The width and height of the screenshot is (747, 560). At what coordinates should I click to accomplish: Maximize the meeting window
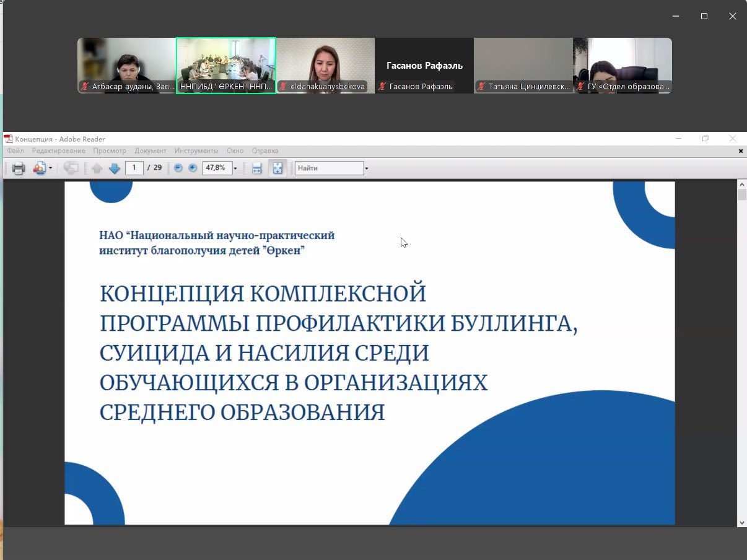[x=704, y=17]
